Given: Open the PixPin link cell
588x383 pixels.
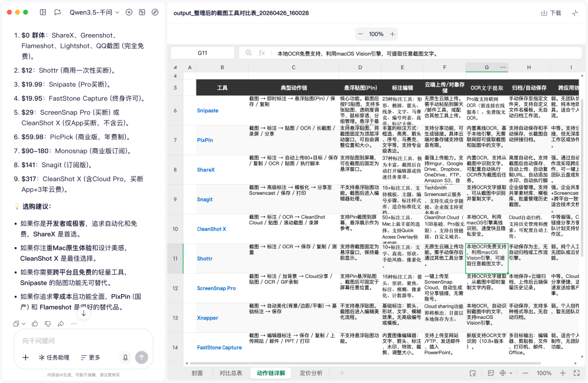Looking at the screenshot, I should (x=205, y=140).
